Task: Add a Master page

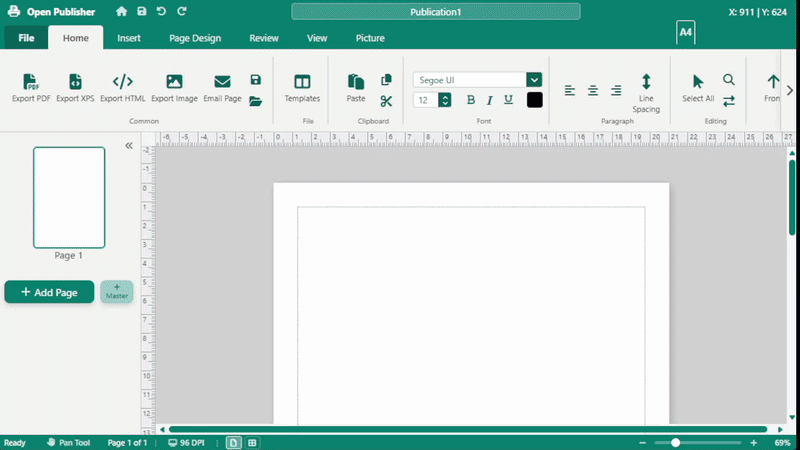Action: pos(117,292)
